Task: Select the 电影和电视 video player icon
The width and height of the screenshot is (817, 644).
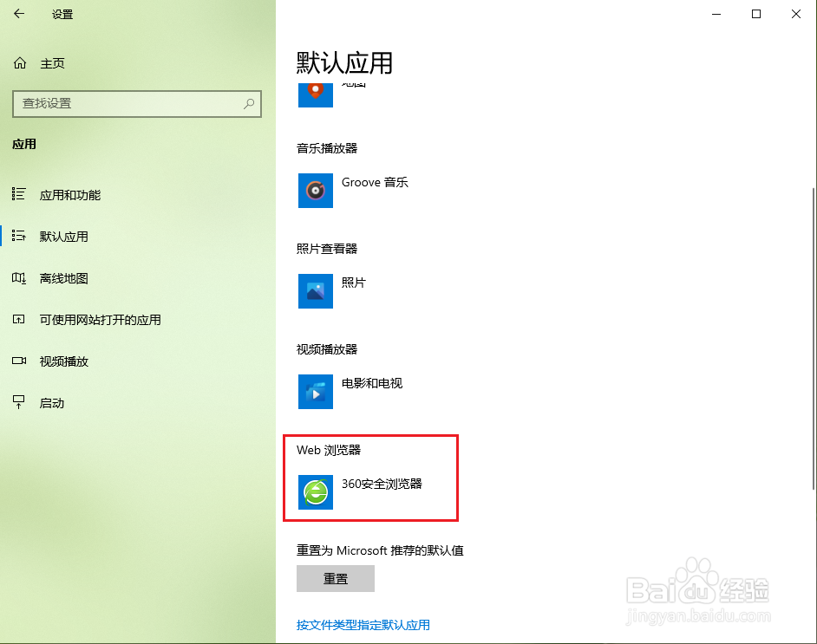Action: click(x=315, y=392)
